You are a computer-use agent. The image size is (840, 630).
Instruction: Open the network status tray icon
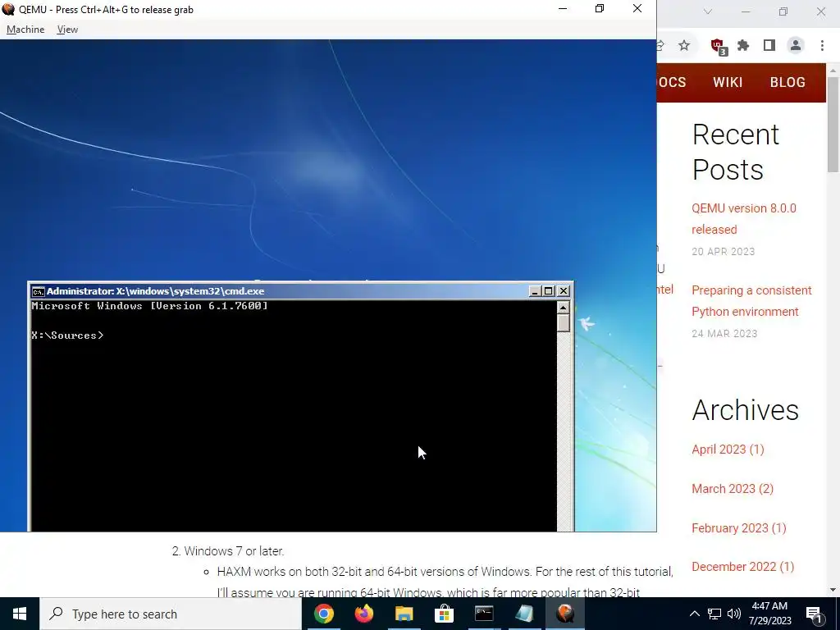[x=714, y=614]
